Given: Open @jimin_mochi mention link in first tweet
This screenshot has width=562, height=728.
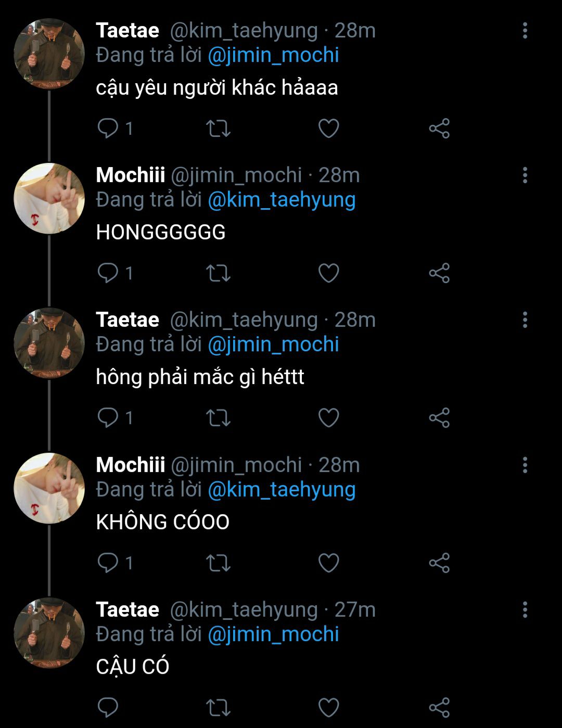Looking at the screenshot, I should click(273, 55).
